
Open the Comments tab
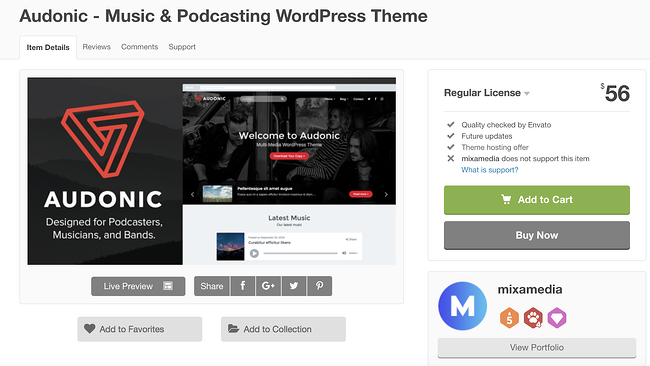(139, 47)
